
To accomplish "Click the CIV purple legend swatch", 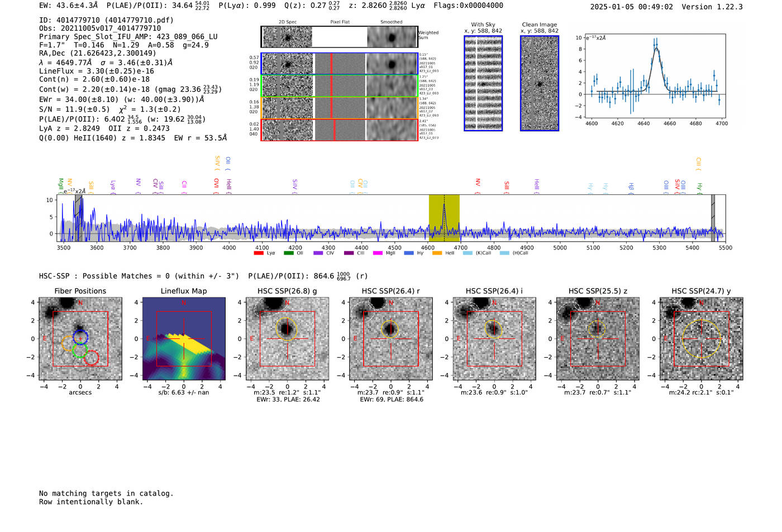I will [318, 253].
